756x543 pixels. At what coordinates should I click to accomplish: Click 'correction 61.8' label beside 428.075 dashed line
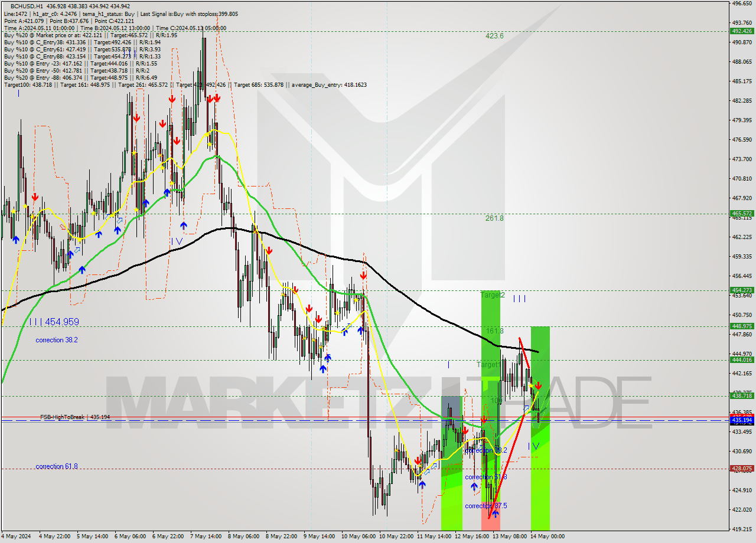point(56,466)
